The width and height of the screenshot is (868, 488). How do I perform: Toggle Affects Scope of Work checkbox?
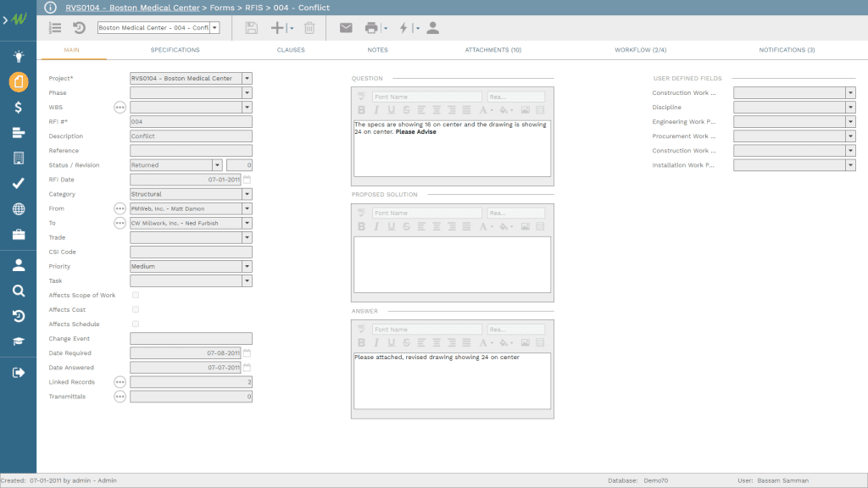click(x=136, y=295)
